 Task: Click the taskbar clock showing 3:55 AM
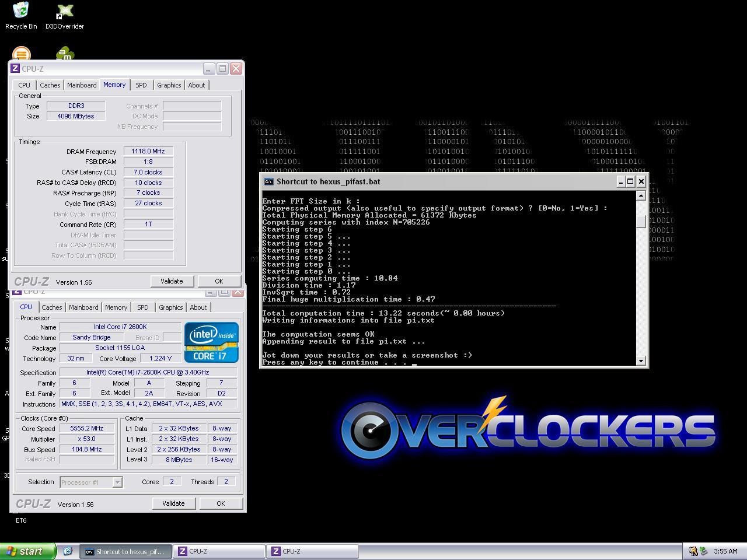[x=725, y=551]
